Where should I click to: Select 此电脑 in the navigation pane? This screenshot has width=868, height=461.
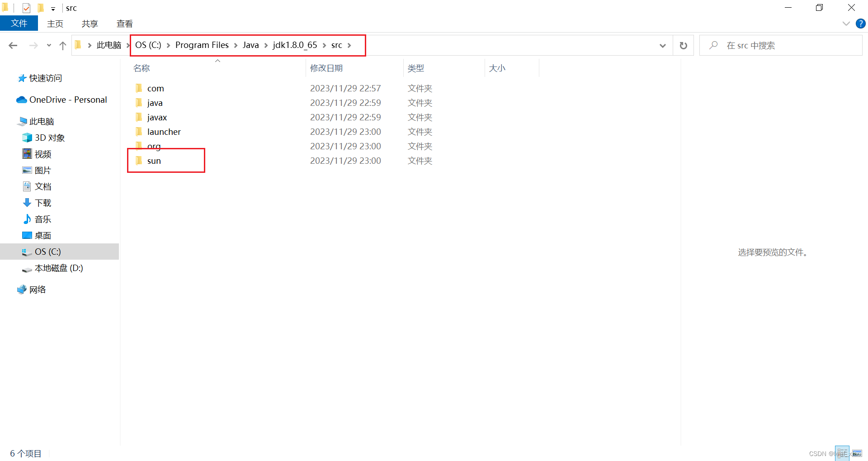42,122
